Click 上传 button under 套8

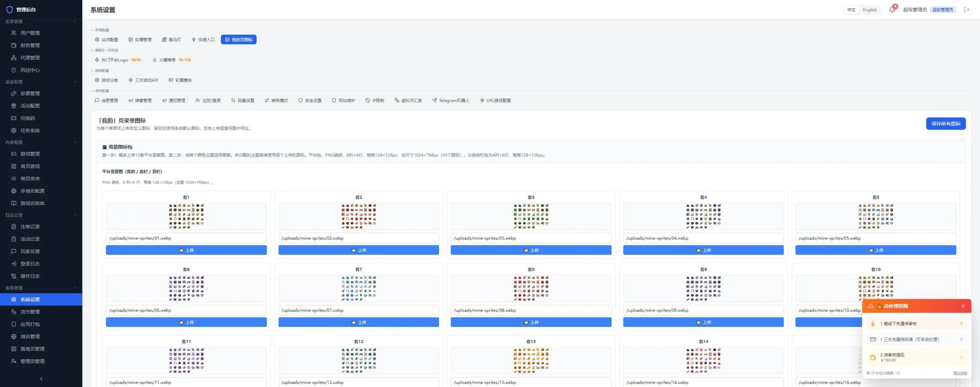531,322
